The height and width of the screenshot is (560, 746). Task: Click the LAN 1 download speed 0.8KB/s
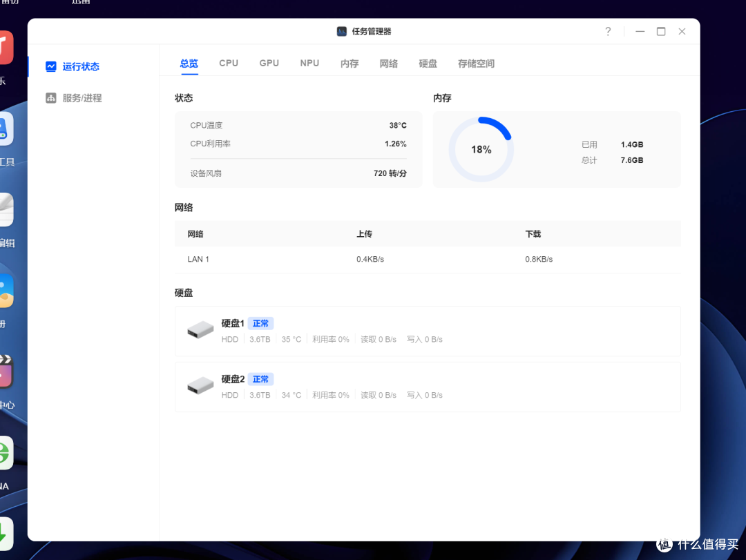[x=539, y=260]
